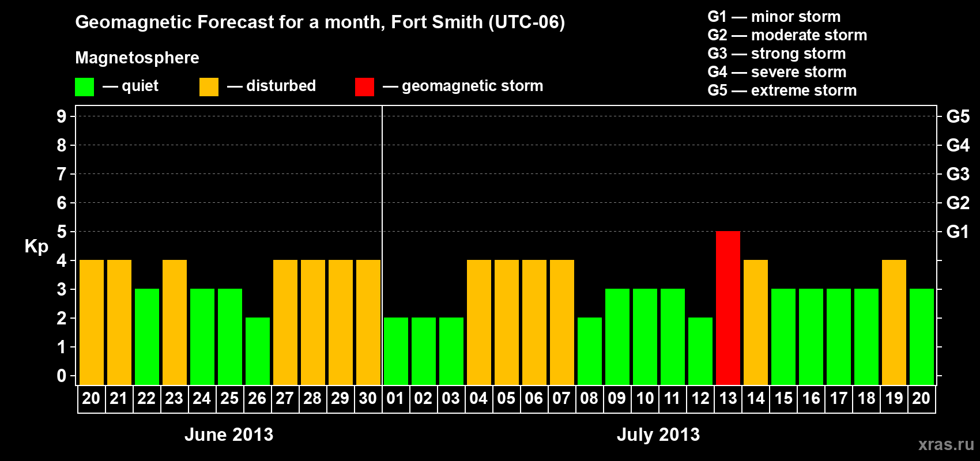Click the 'June 2013' month label
Viewport: 980px width, 461px height.
(229, 434)
